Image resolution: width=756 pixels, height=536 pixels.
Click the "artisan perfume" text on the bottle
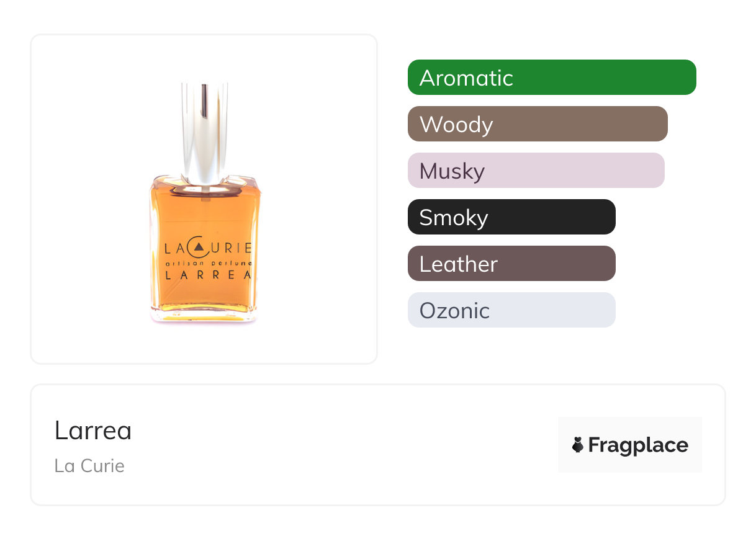coord(207,263)
